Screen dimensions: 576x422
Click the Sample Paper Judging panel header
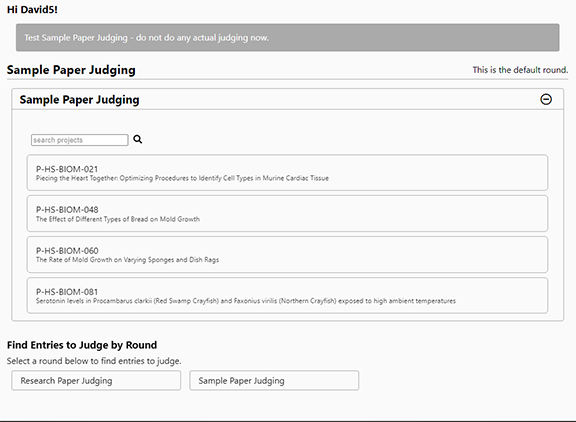(x=287, y=99)
